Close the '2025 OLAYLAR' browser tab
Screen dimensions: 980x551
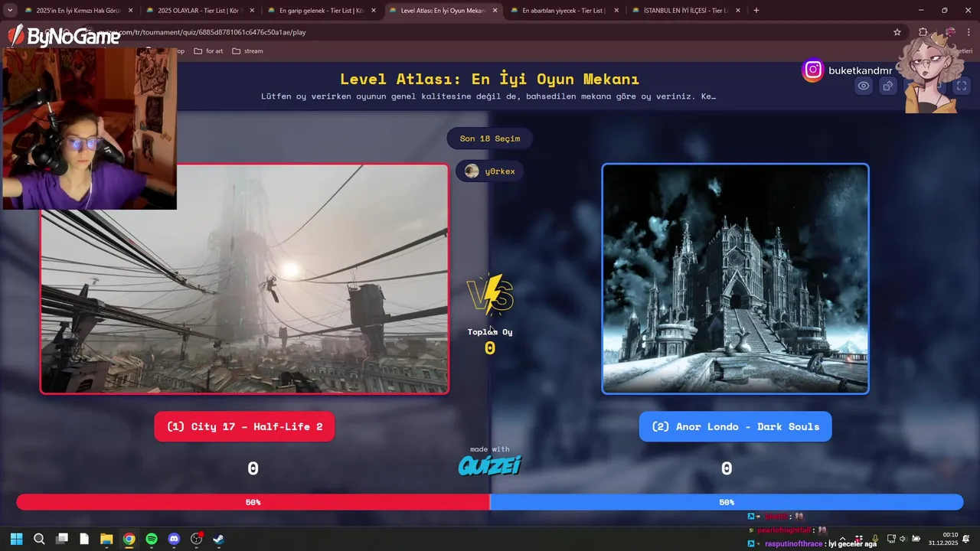click(x=252, y=11)
